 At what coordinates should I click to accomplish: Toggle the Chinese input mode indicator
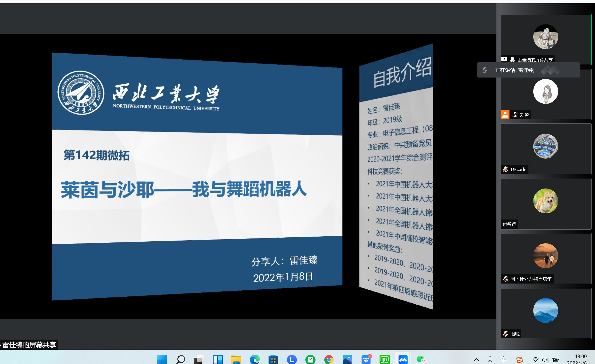(503, 360)
